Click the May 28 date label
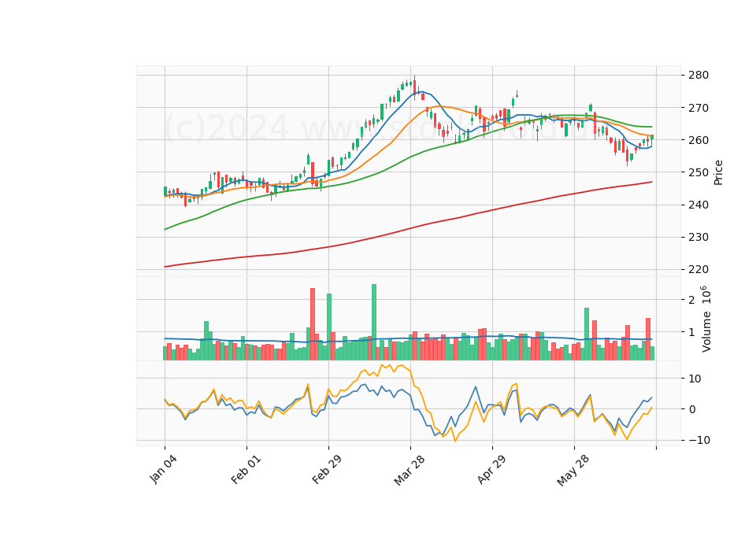Viewport: 756px width, 543px height. [x=573, y=471]
